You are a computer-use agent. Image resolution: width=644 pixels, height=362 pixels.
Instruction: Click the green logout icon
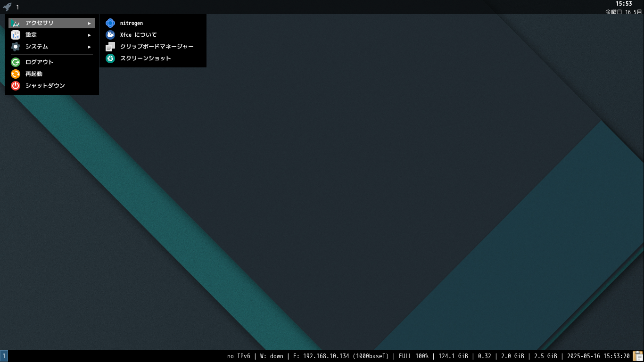click(16, 62)
